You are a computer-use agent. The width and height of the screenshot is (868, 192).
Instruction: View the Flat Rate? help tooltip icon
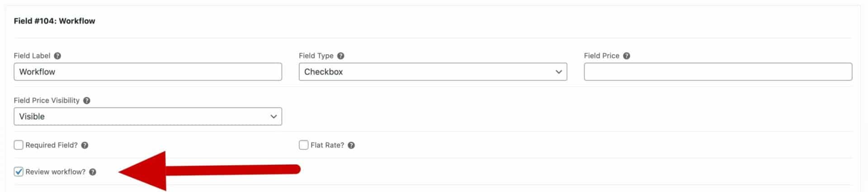click(x=351, y=145)
